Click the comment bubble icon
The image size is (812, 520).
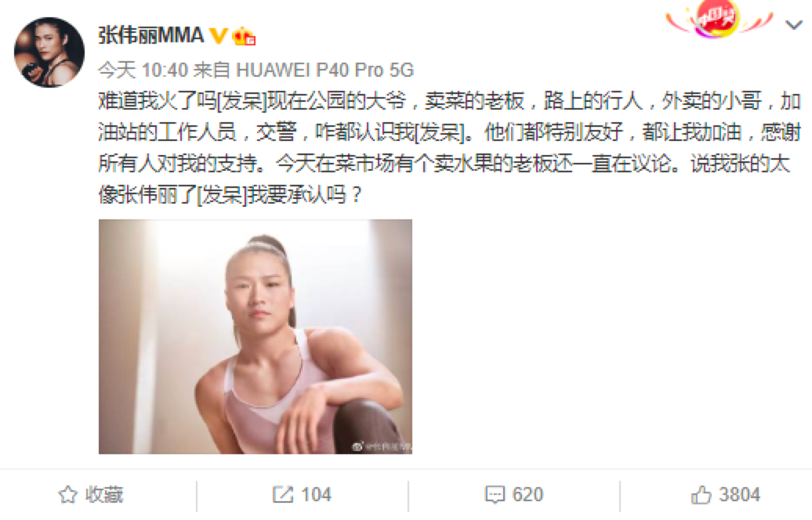pos(495,495)
